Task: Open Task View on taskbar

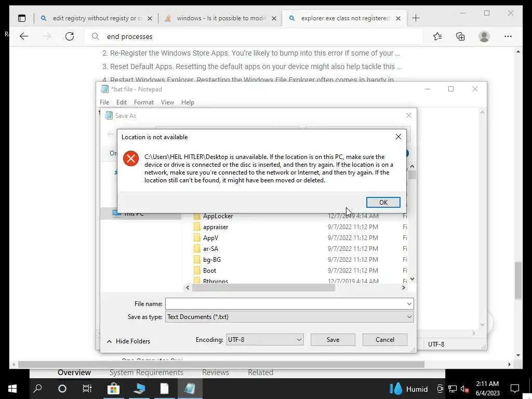Action: 87,389
